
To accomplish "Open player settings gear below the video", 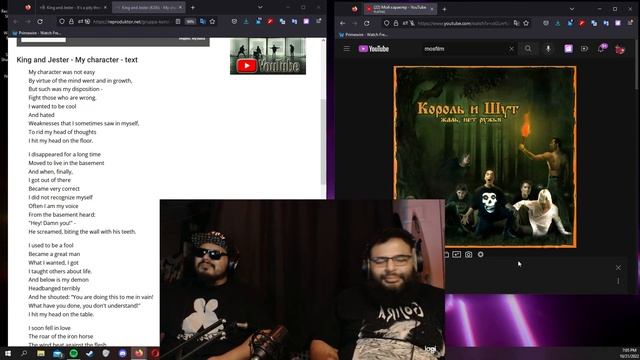I will pyautogui.click(x=480, y=254).
